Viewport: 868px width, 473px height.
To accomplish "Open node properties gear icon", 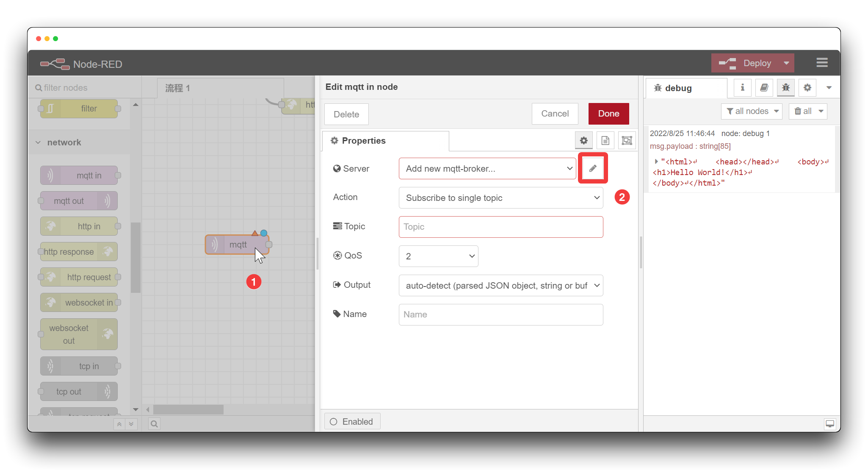I will coord(584,141).
